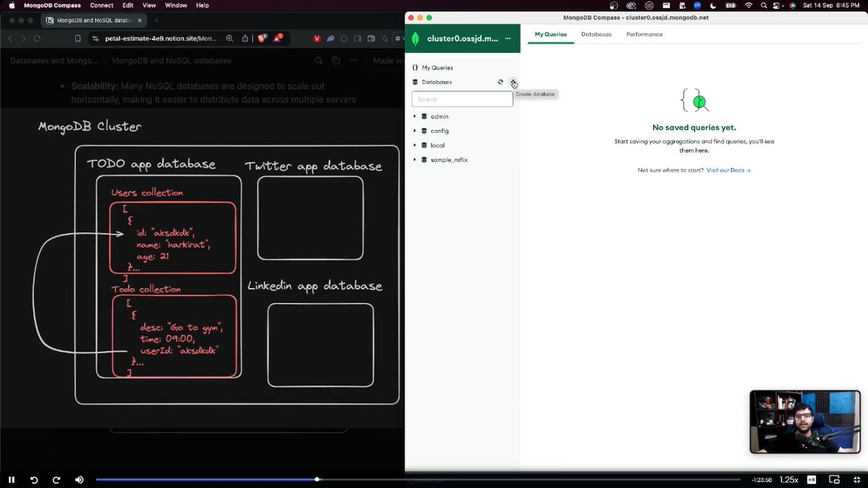Open the browser extensions puzzle icon
The image size is (868, 488).
point(344,38)
